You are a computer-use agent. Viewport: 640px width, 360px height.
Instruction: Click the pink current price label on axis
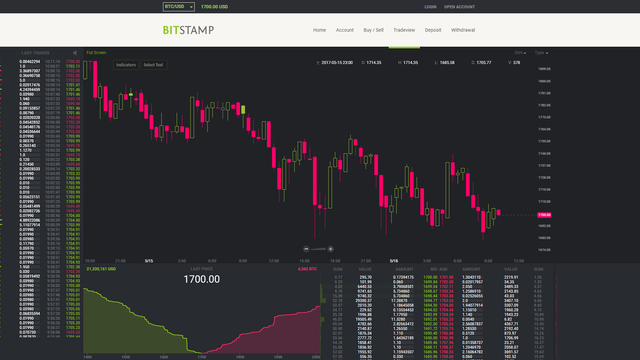point(544,215)
